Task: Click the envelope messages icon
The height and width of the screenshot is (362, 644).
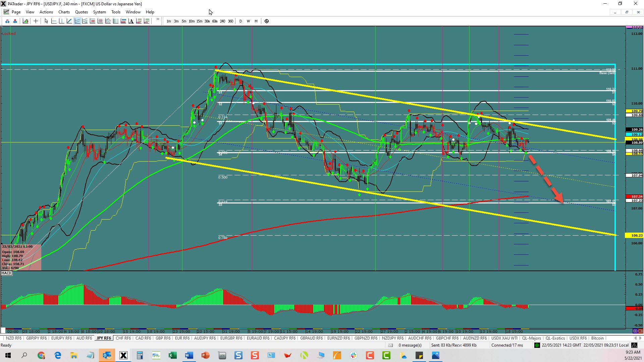Action: point(390,345)
